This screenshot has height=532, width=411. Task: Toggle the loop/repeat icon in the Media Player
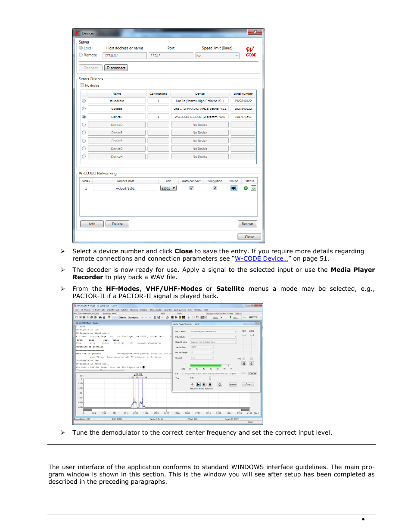220,384
